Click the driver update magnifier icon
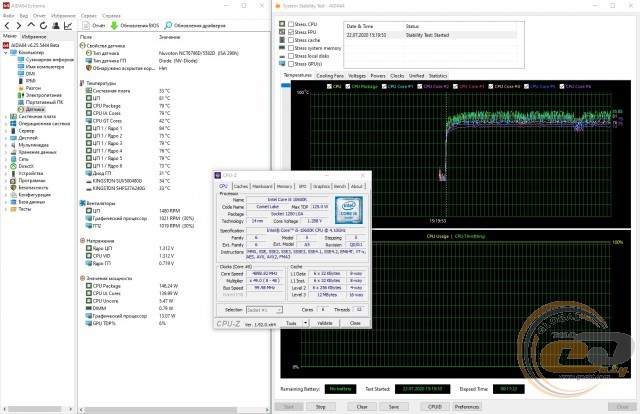Viewport: 640px width, 414px height. (168, 26)
